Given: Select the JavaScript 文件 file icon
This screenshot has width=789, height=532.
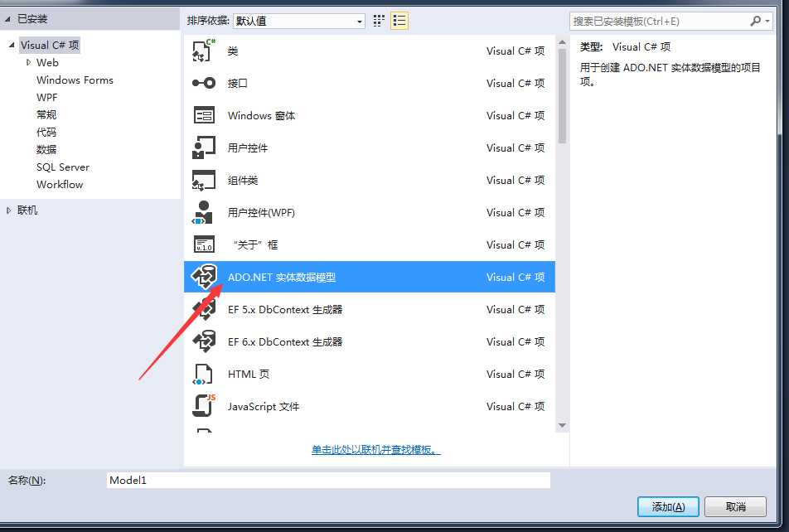Looking at the screenshot, I should point(204,406).
